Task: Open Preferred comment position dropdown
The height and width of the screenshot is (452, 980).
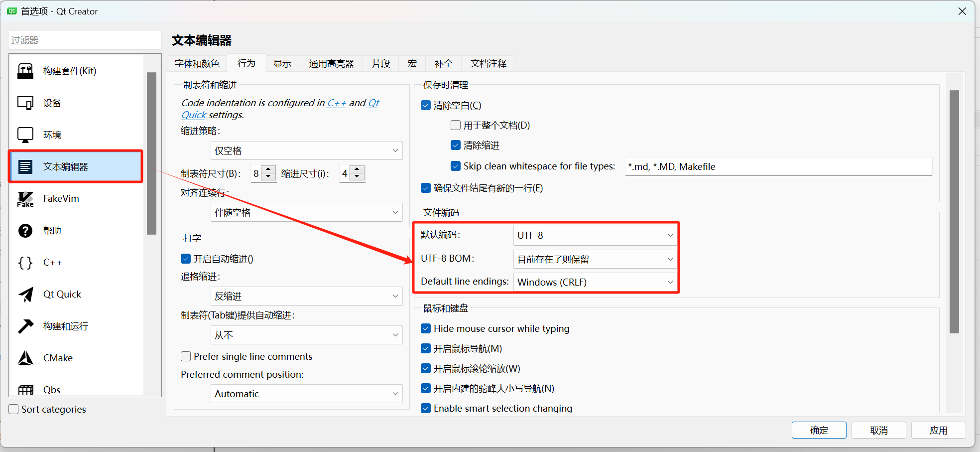Action: [x=306, y=394]
